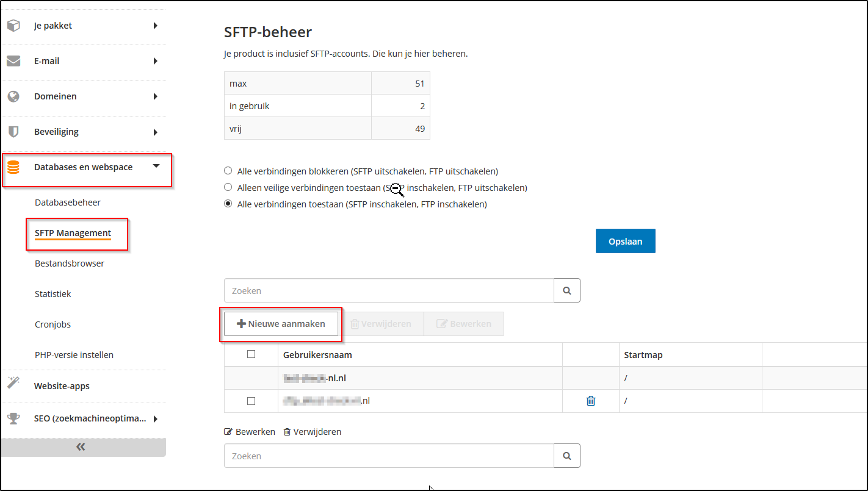This screenshot has width=868, height=491.
Task: Collapse the Databases en webspace section
Action: click(x=156, y=166)
